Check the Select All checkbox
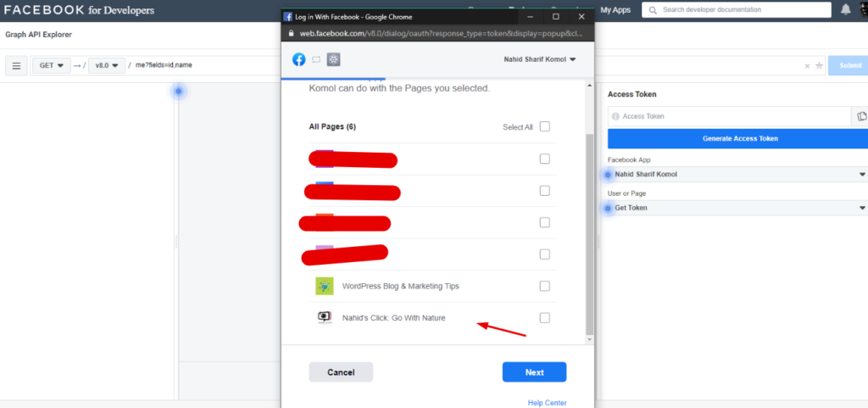 545,126
